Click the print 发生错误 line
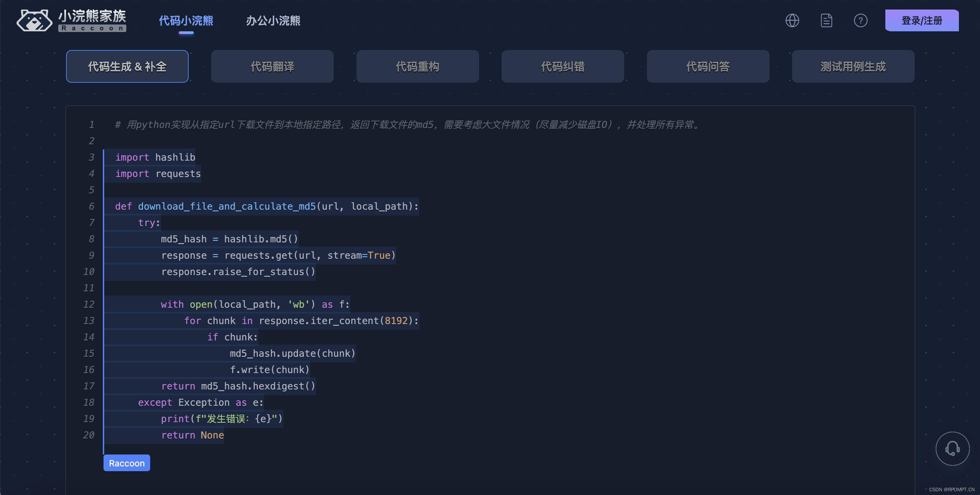Screen dimensions: 980x495 point(222,419)
